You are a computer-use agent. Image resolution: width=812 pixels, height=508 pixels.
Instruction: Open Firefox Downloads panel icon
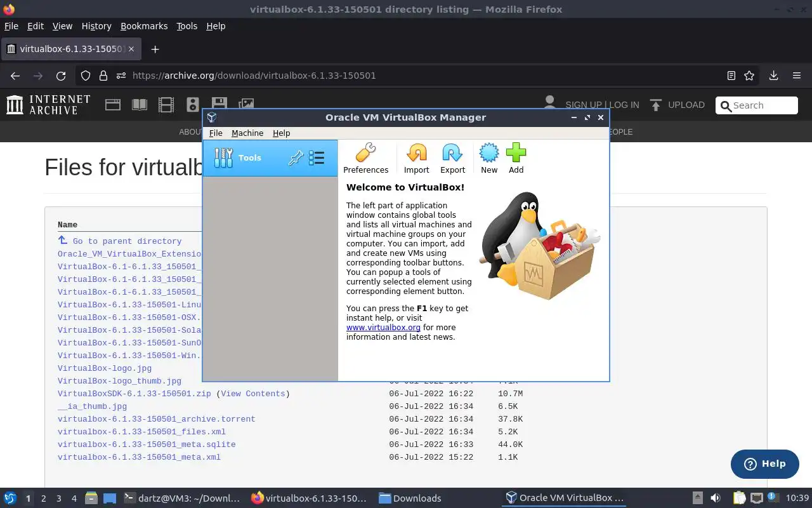[773, 76]
